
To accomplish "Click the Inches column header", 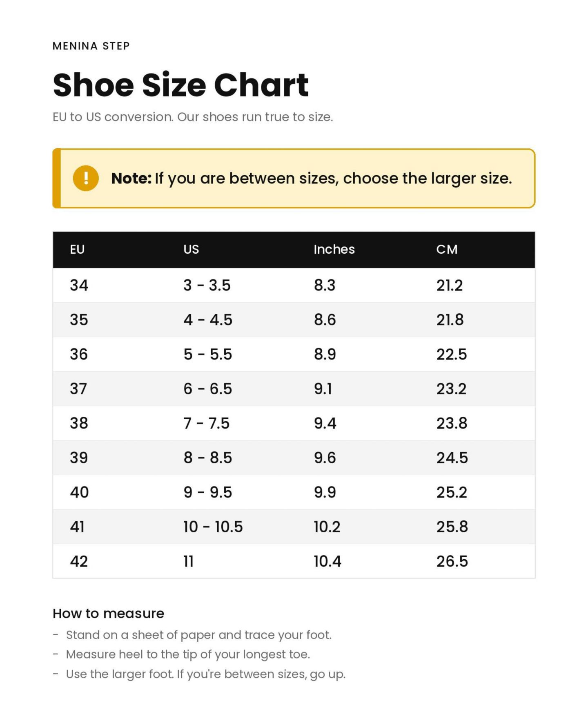I will (334, 249).
